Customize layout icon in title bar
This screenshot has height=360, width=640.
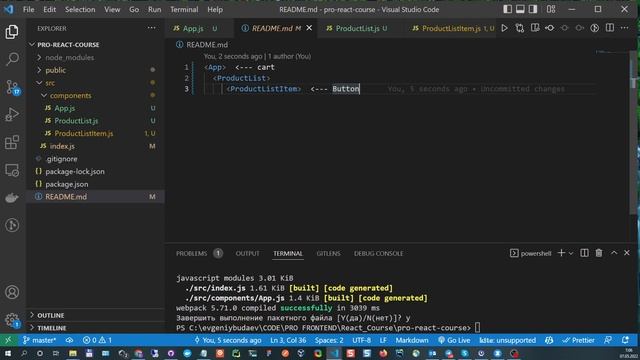click(x=551, y=9)
